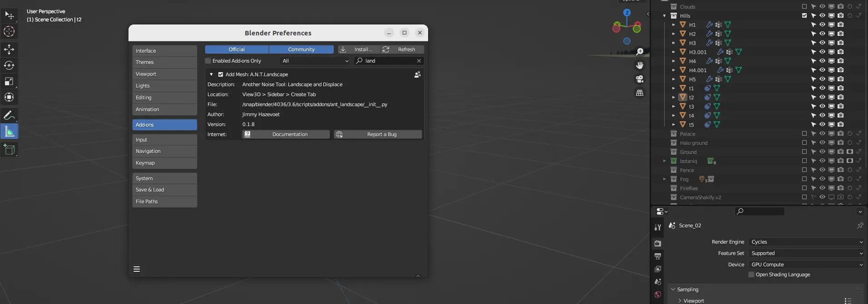
Task: Choose the Move tool
Action: 9,49
